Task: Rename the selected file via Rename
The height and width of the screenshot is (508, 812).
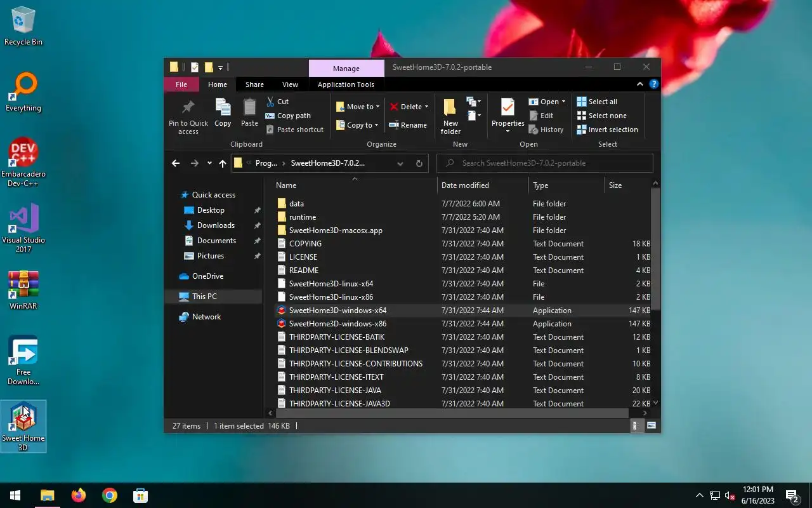Action: click(408, 125)
